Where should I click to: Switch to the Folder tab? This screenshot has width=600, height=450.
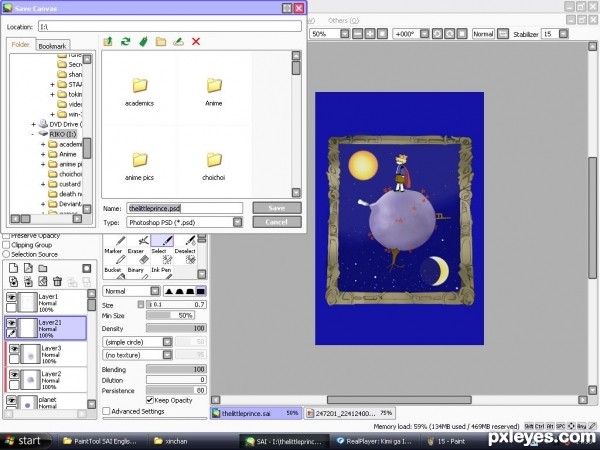(21, 44)
